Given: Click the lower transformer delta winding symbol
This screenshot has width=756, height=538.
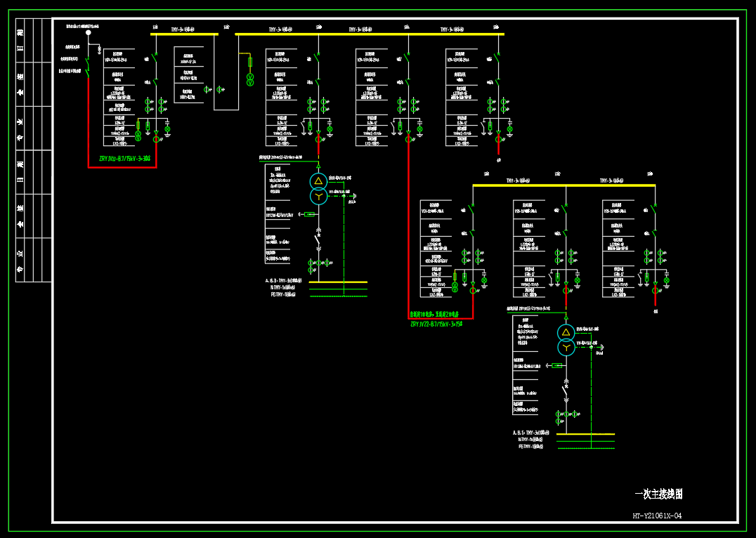Looking at the screenshot, I should [x=566, y=332].
